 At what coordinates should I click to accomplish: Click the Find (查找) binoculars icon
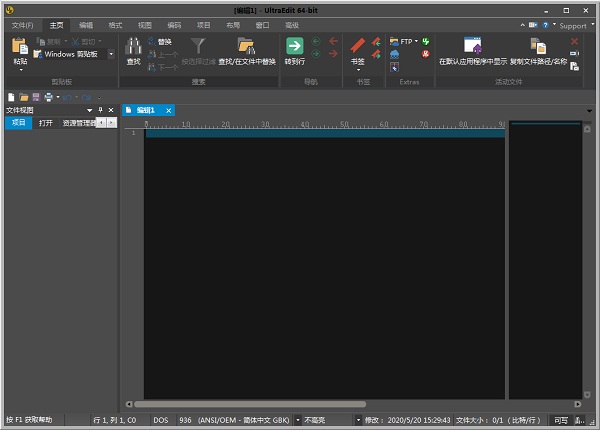point(134,46)
